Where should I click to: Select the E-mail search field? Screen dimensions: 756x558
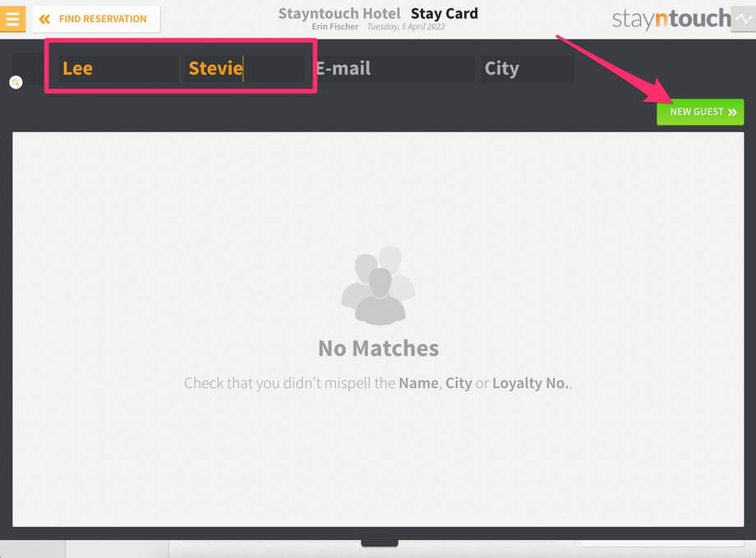(394, 68)
